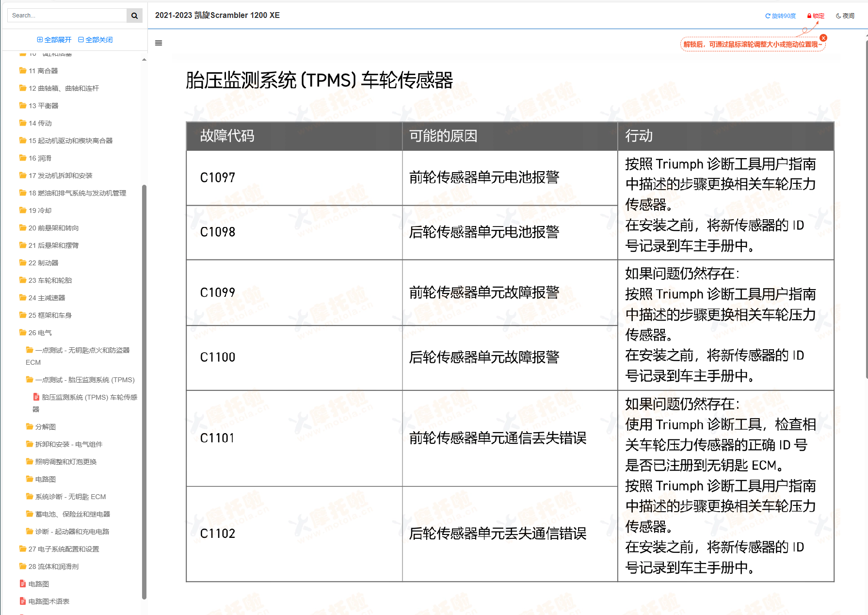The height and width of the screenshot is (615, 868).
Task: Rotate the page with 旋转90度
Action: 781,16
